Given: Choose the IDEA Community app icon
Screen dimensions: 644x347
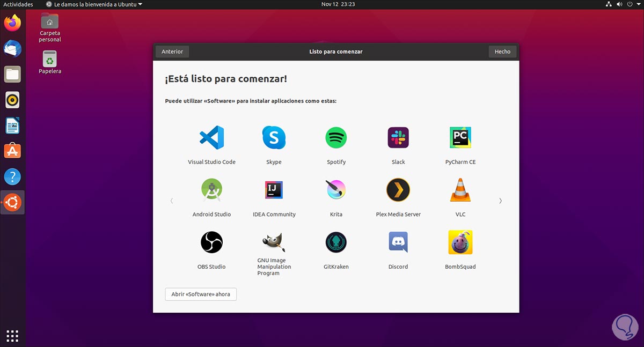Looking at the screenshot, I should tap(274, 190).
